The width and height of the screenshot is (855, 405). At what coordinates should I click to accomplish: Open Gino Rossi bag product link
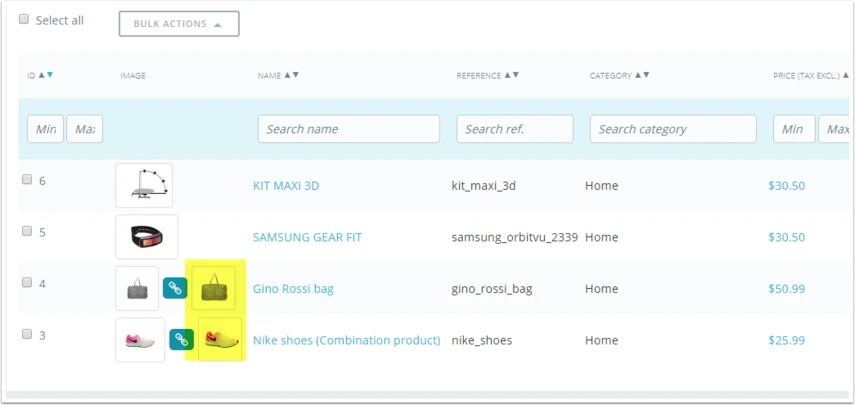293,289
